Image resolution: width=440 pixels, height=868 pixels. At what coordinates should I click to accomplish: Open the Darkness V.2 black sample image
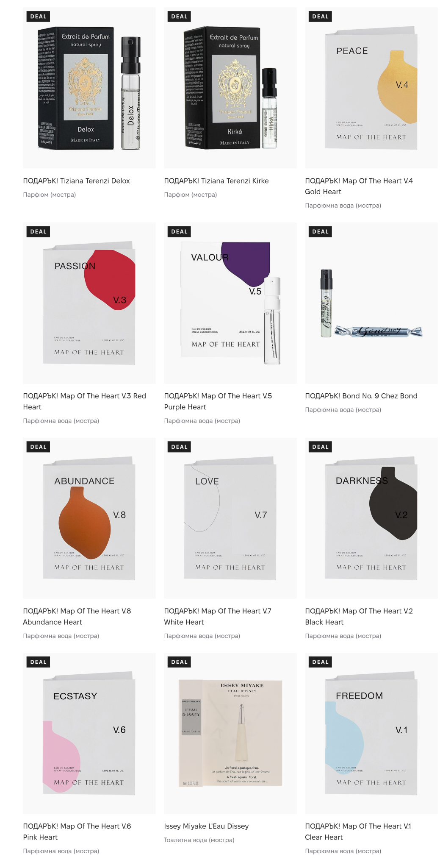pos(371,519)
